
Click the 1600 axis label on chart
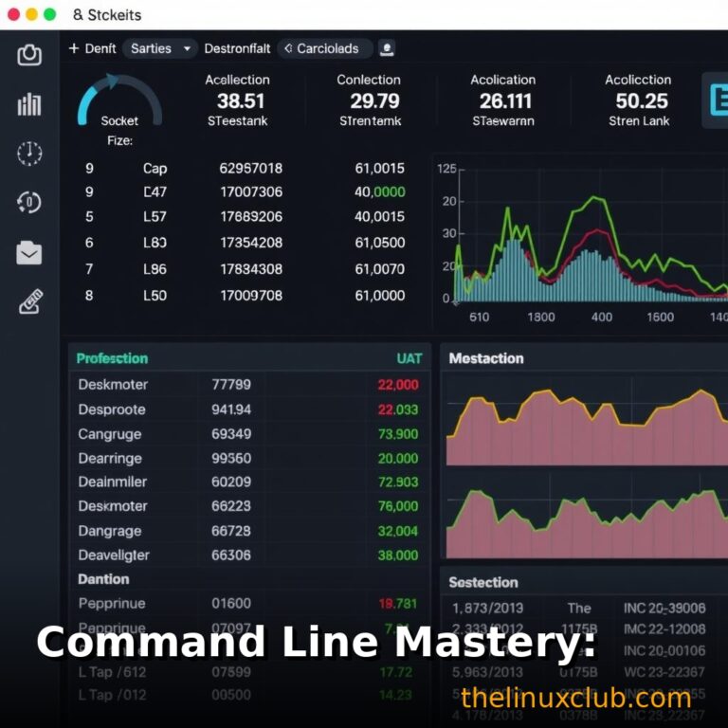[x=660, y=318]
